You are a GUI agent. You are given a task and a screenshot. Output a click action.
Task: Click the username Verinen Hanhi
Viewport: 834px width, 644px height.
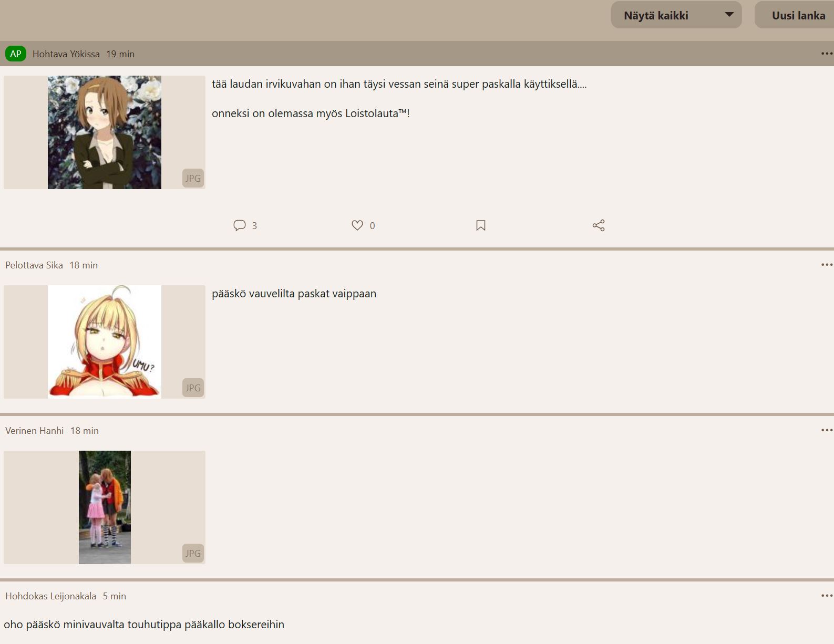35,431
